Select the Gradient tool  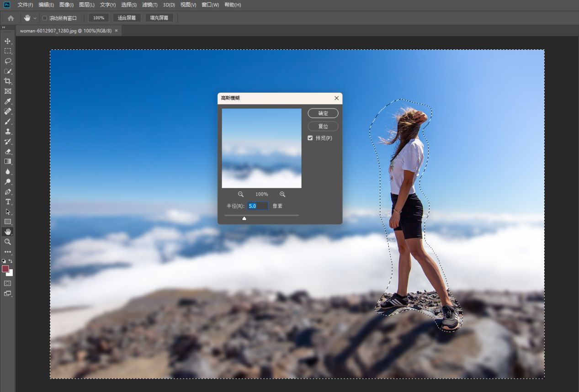point(7,161)
